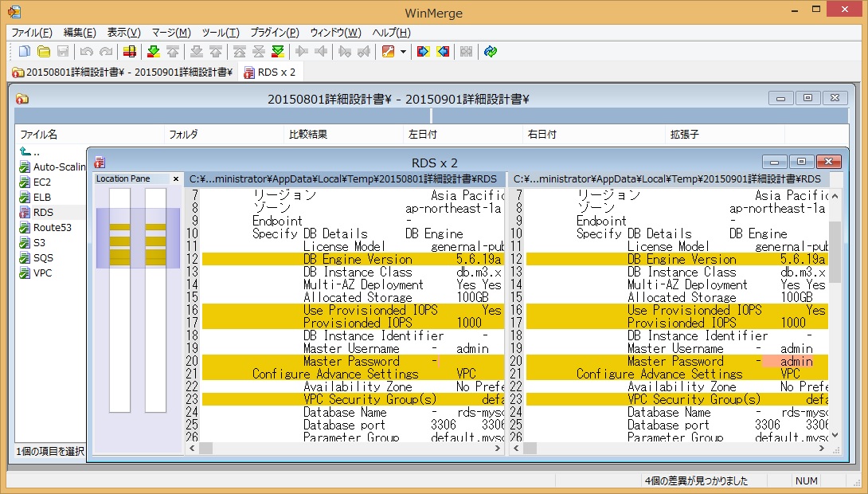The image size is (868, 494).
Task: Open Options wrench icon
Action: tap(388, 52)
